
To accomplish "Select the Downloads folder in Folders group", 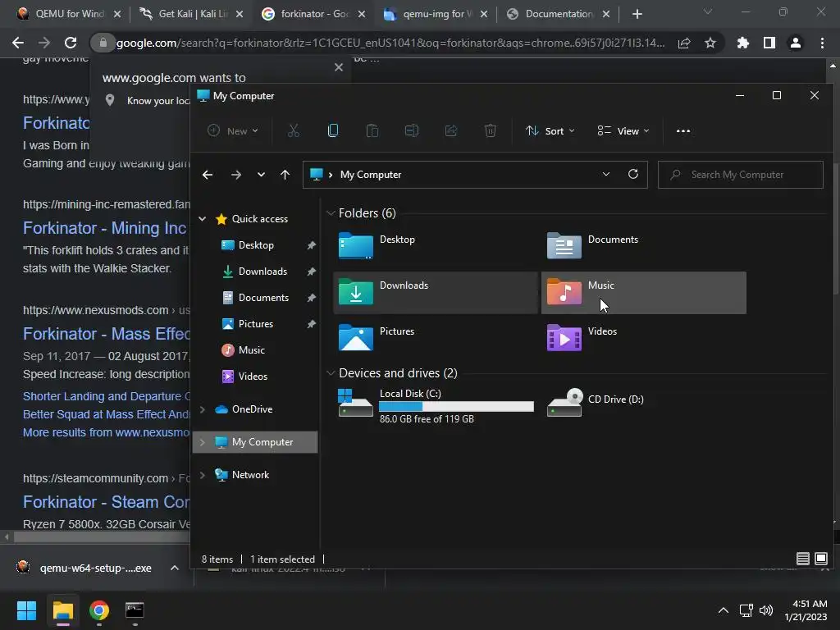I will point(436,293).
